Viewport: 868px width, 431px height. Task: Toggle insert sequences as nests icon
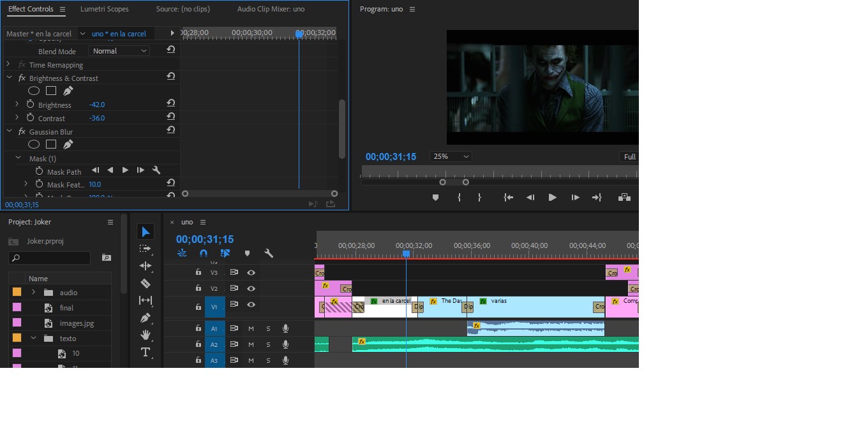pos(182,253)
